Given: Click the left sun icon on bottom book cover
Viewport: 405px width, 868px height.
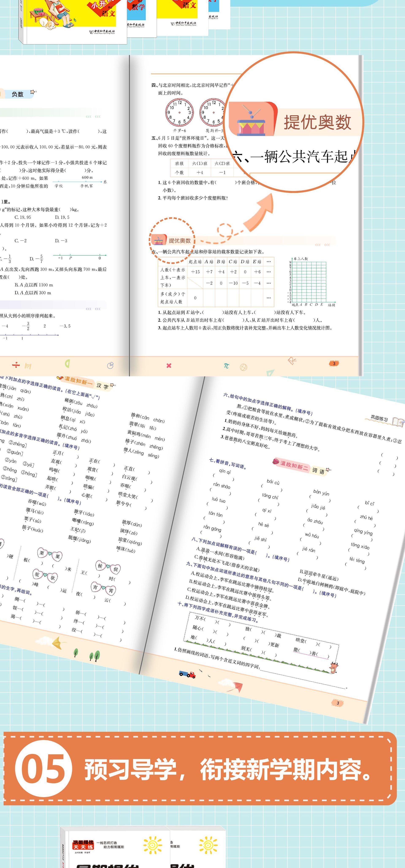Looking at the screenshot, I should 152,845.
